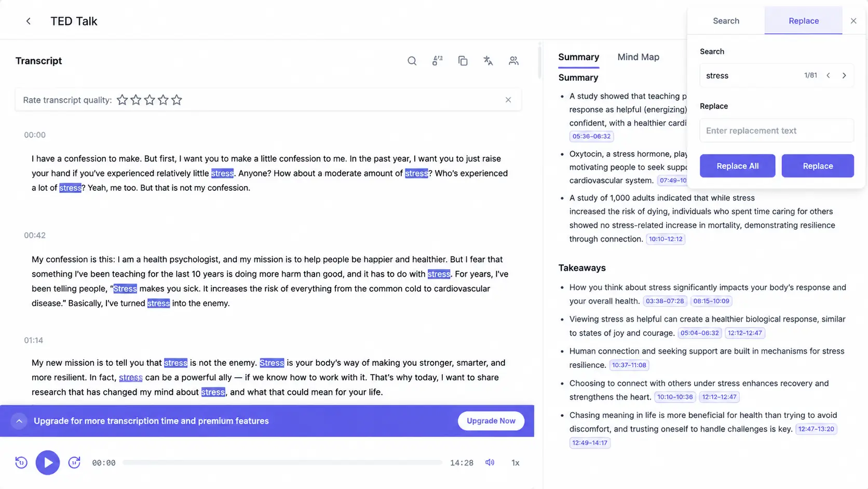Screen dimensions: 868x489
Task: Rate transcript three stars
Action: click(x=150, y=100)
